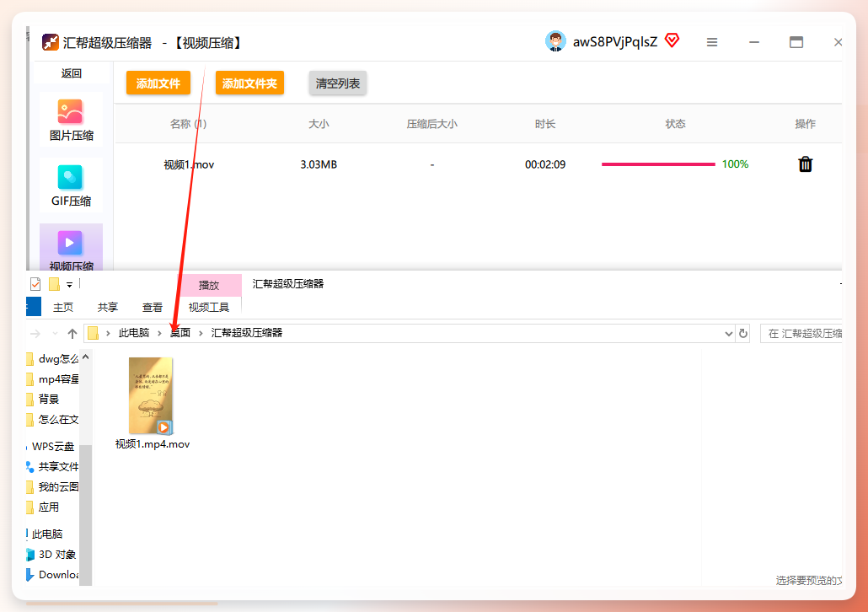868x612 pixels.
Task: Open the 背景 folder in the navigation pane
Action: point(49,399)
